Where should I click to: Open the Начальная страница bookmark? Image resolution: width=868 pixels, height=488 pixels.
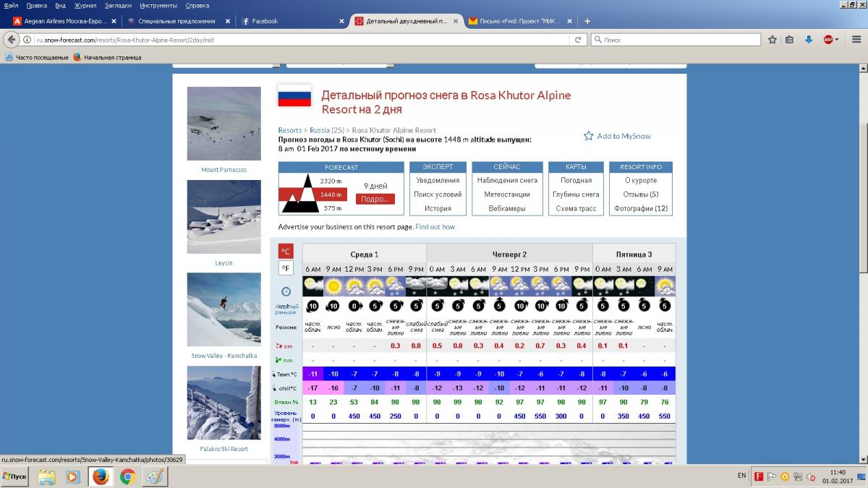(x=107, y=57)
